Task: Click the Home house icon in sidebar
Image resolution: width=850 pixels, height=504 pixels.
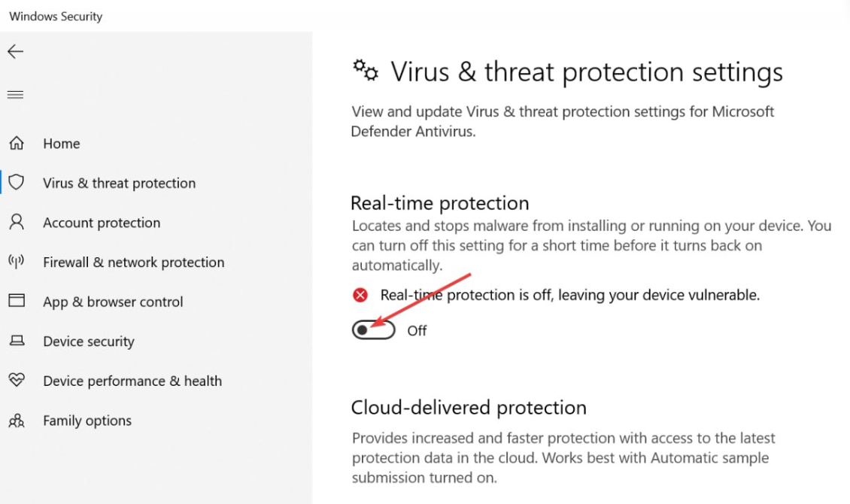Action: [17, 143]
